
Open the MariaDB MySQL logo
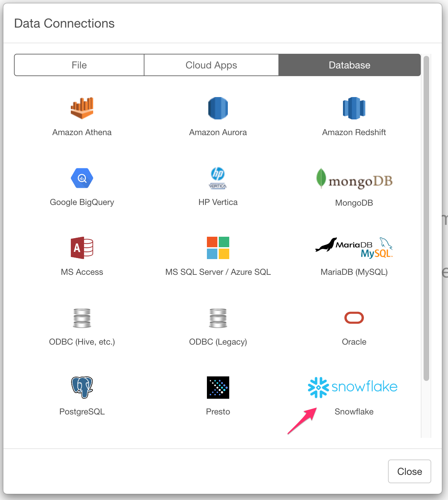(x=354, y=248)
